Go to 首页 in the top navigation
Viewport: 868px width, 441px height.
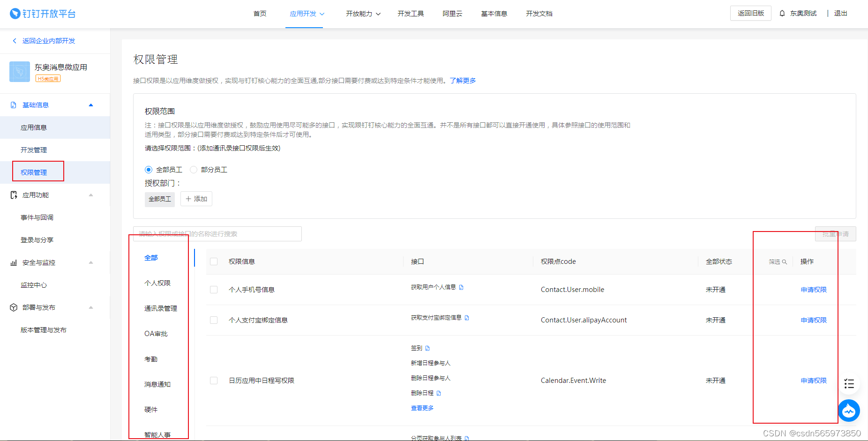[260, 14]
